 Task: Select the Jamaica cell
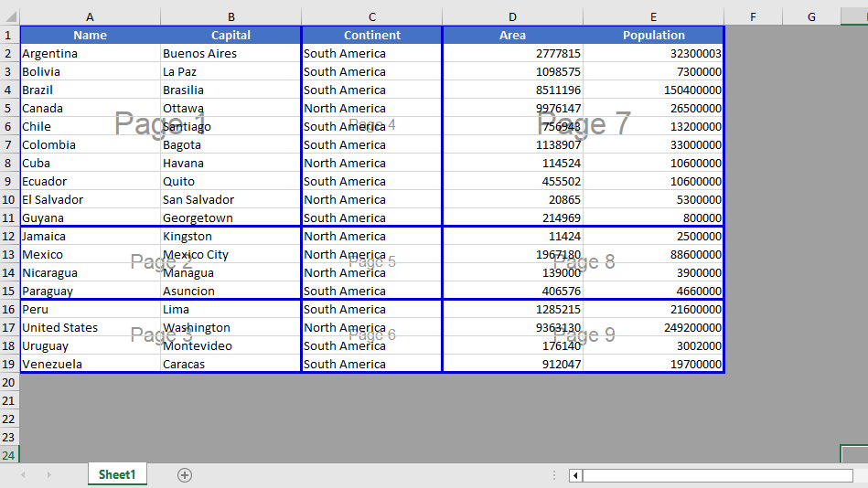[91, 237]
